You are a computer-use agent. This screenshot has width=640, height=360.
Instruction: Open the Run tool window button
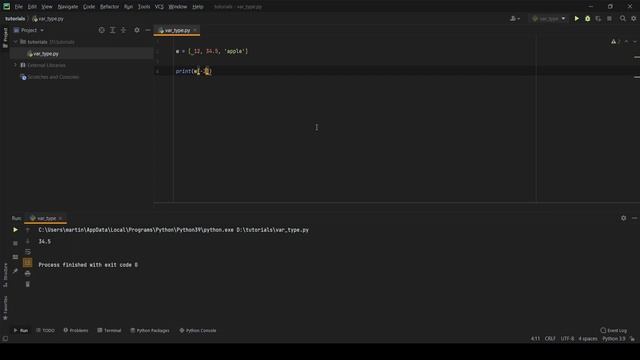point(21,331)
